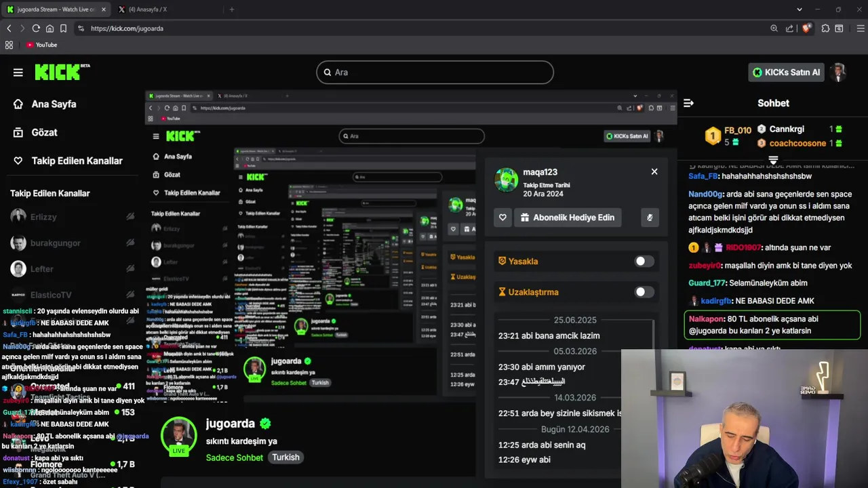Open the browser tab search dropdown
This screenshot has height=488, width=868.
(800, 9)
